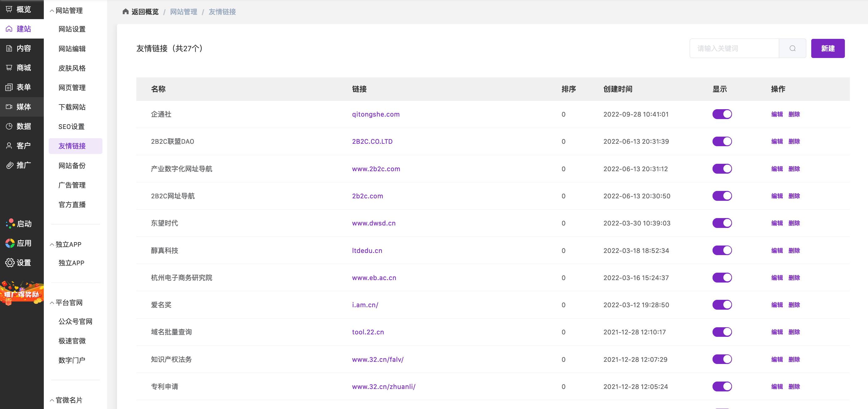The height and width of the screenshot is (409, 868).
Task: Collapse the 独立APP section chevron
Action: point(52,245)
